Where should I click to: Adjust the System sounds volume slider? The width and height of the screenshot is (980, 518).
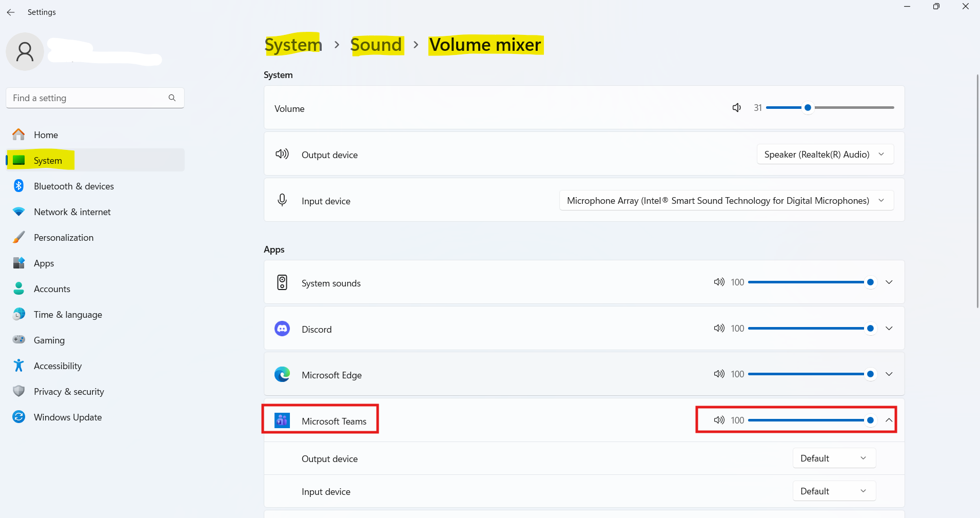(812, 282)
